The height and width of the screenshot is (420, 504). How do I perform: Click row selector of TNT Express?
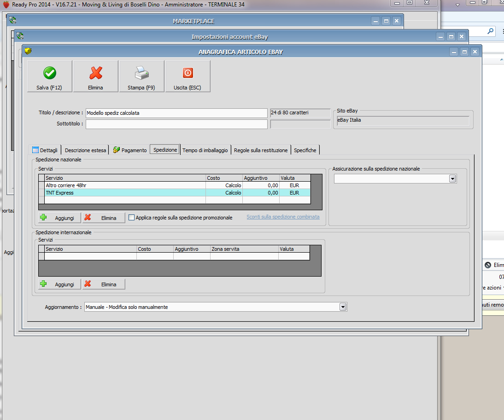pyautogui.click(x=41, y=193)
